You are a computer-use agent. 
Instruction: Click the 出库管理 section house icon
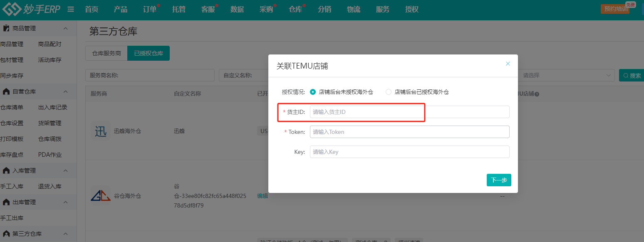(6, 202)
